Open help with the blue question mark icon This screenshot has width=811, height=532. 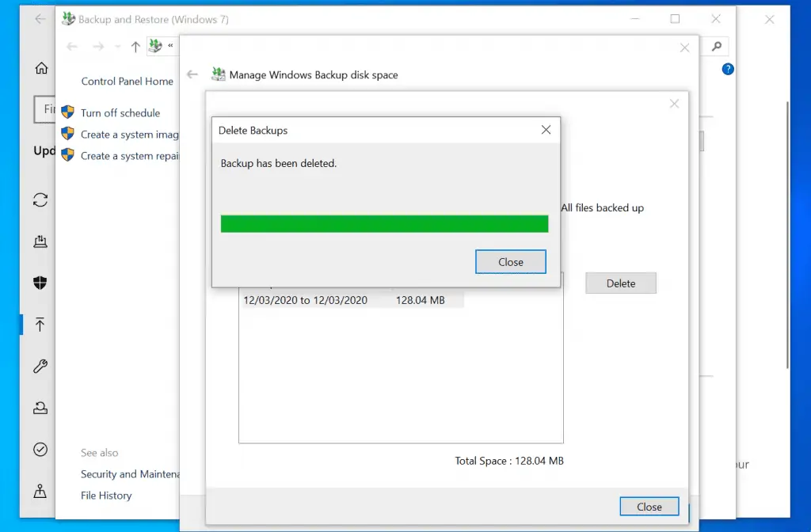[727, 69]
